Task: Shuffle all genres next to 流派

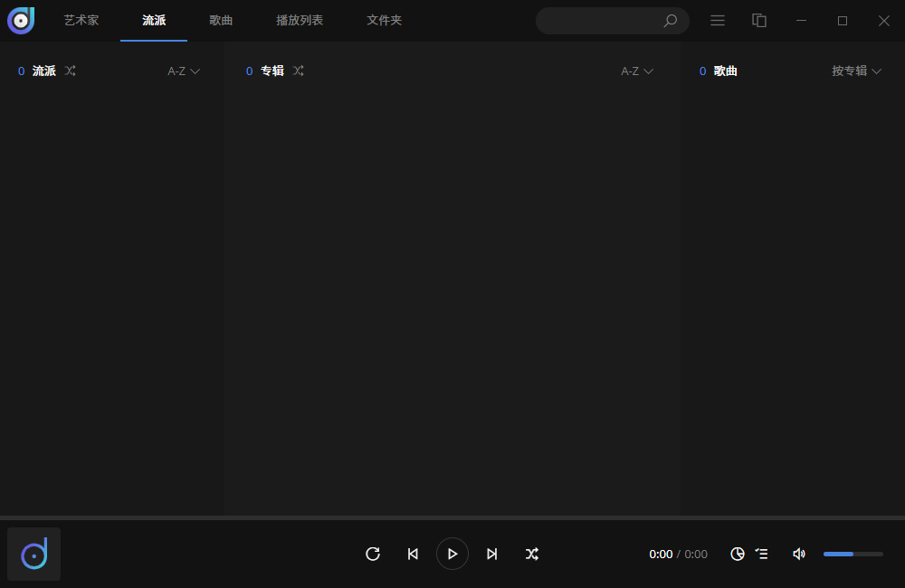Action: click(x=71, y=71)
